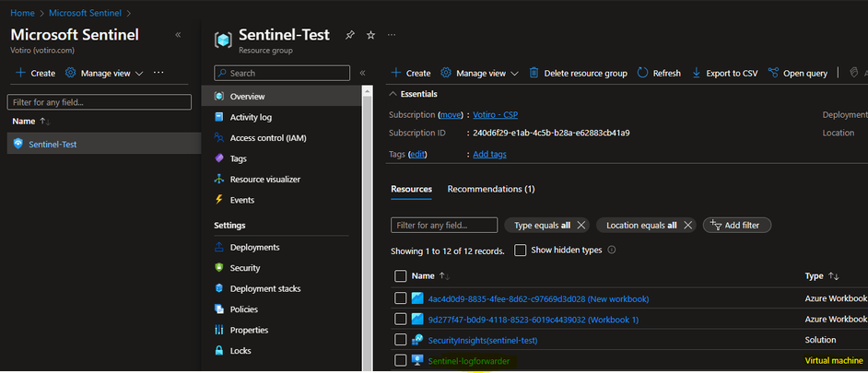This screenshot has height=373, width=868.
Task: Click the move subscription link
Action: coord(451,114)
